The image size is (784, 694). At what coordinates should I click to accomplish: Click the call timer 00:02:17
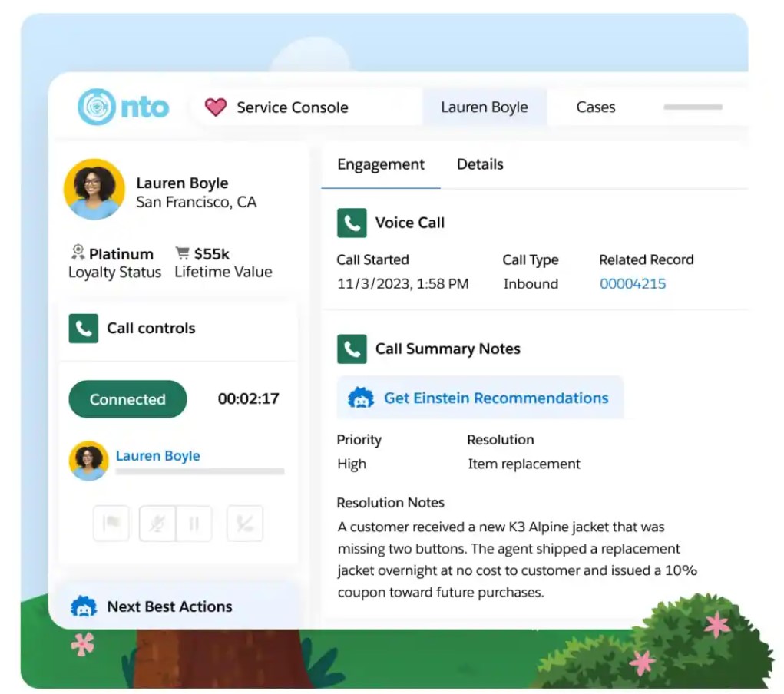pyautogui.click(x=249, y=398)
